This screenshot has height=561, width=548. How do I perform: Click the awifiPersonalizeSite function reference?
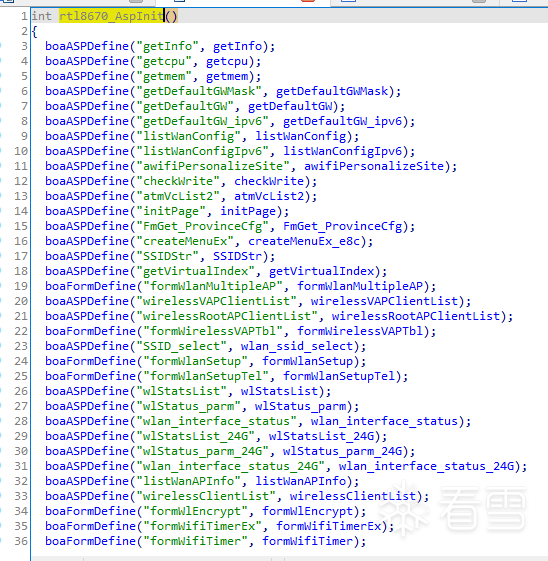[x=374, y=166]
